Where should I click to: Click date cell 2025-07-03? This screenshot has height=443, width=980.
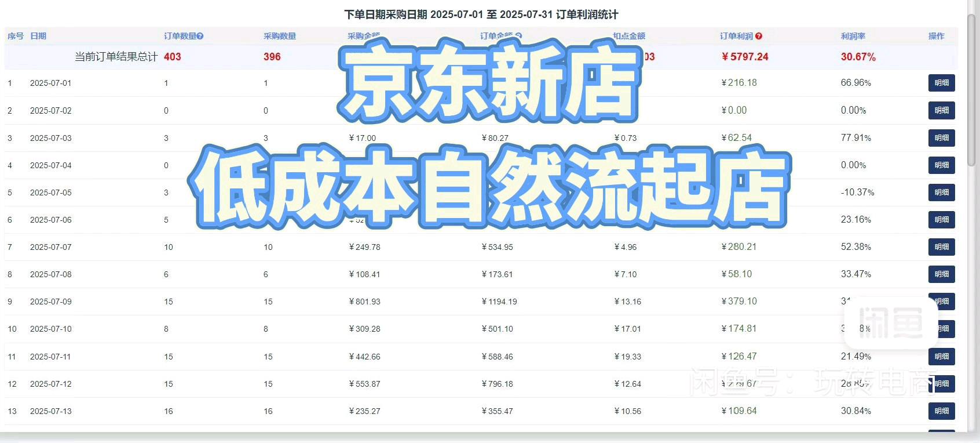pyautogui.click(x=51, y=138)
